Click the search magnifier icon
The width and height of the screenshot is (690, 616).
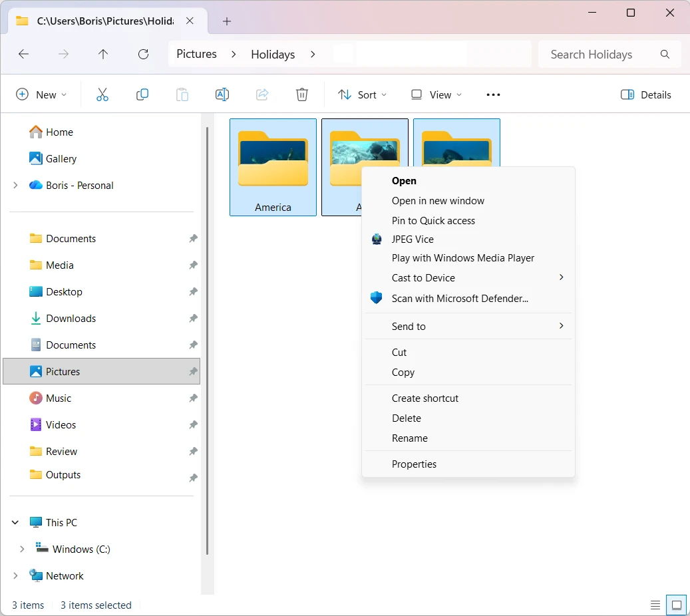tap(665, 54)
